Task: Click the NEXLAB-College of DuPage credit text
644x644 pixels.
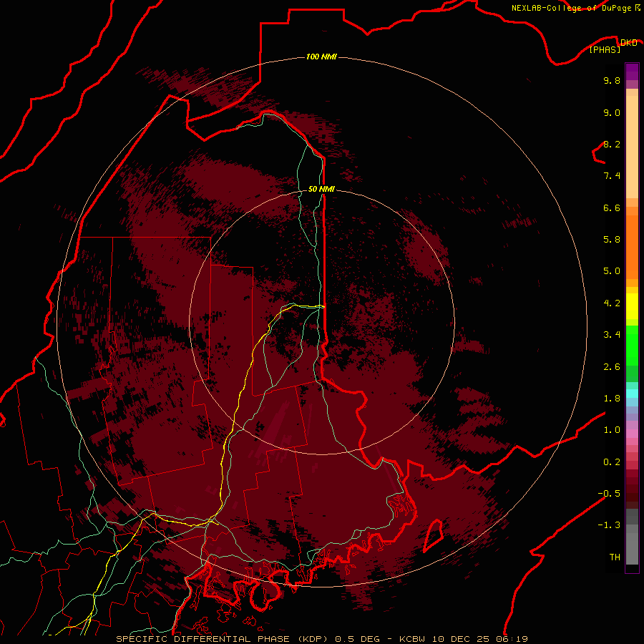Action: click(x=575, y=8)
